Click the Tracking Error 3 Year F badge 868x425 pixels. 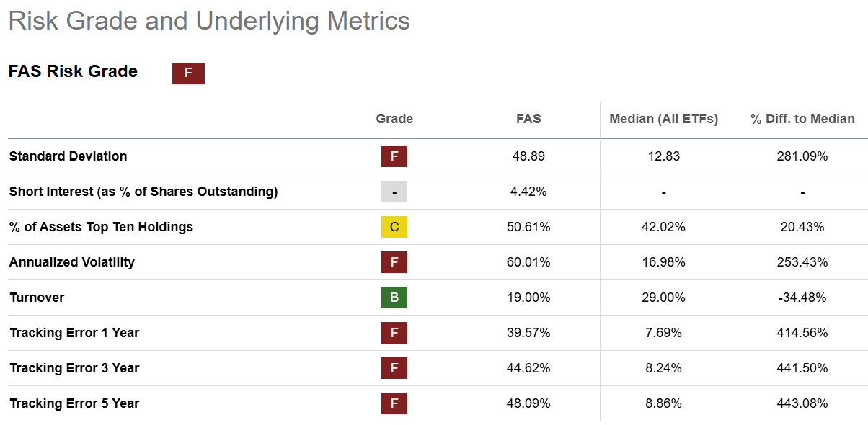pyautogui.click(x=394, y=368)
